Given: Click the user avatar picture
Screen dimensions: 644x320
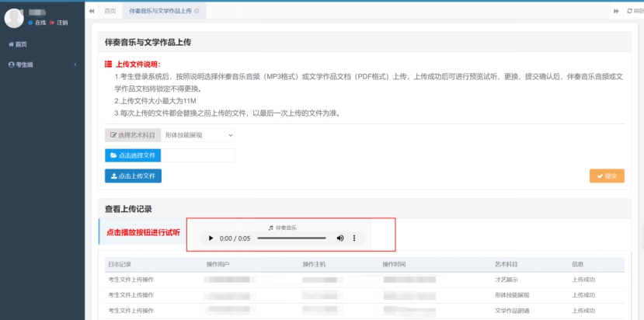Looking at the screenshot, I should tap(14, 18).
